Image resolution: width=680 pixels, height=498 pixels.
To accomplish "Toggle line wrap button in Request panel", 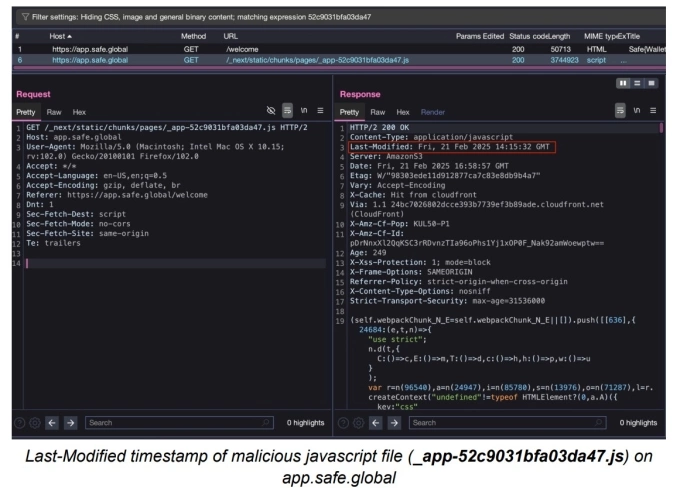I will [x=288, y=111].
